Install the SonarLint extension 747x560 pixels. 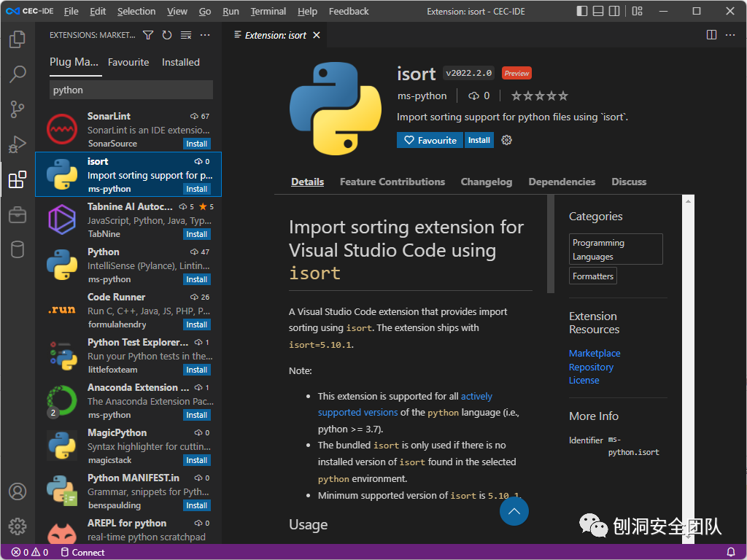pos(197,144)
